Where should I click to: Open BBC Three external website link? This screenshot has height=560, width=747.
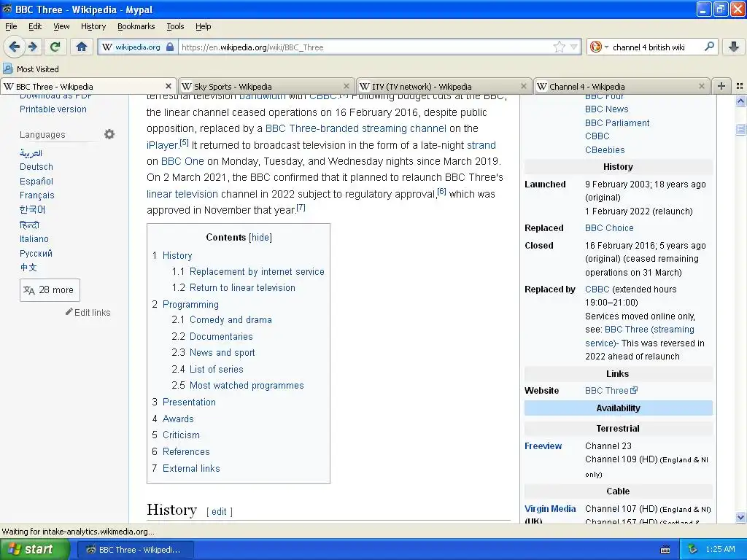611,391
